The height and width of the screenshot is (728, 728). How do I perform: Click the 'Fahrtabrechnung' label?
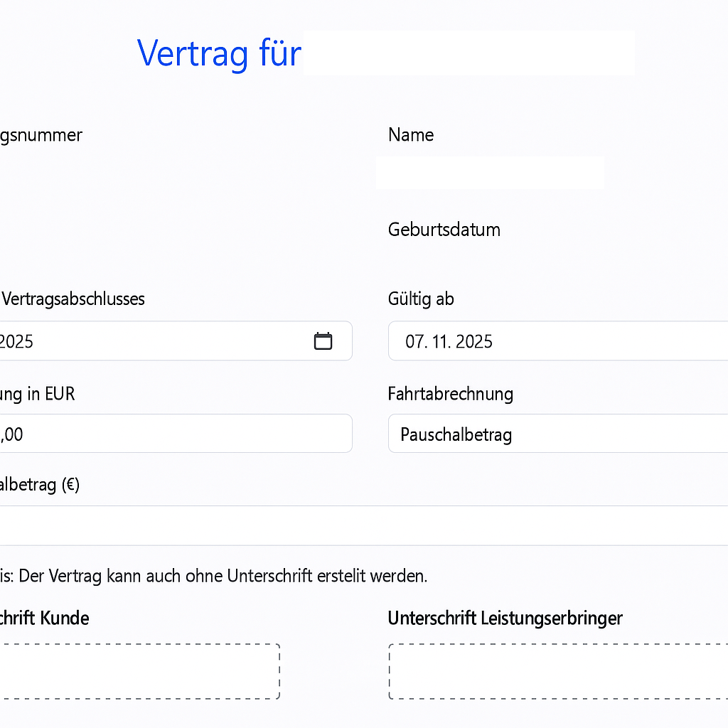(x=451, y=394)
